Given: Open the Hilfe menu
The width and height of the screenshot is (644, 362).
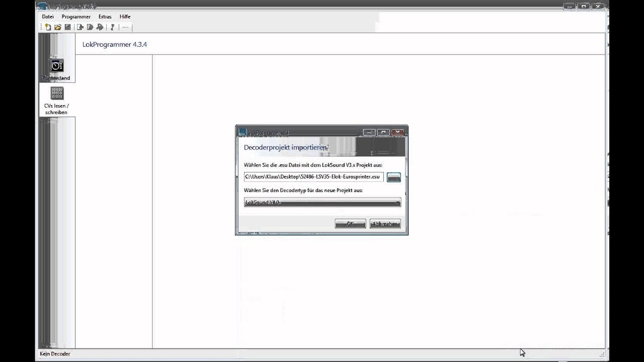Looking at the screenshot, I should click(125, 17).
